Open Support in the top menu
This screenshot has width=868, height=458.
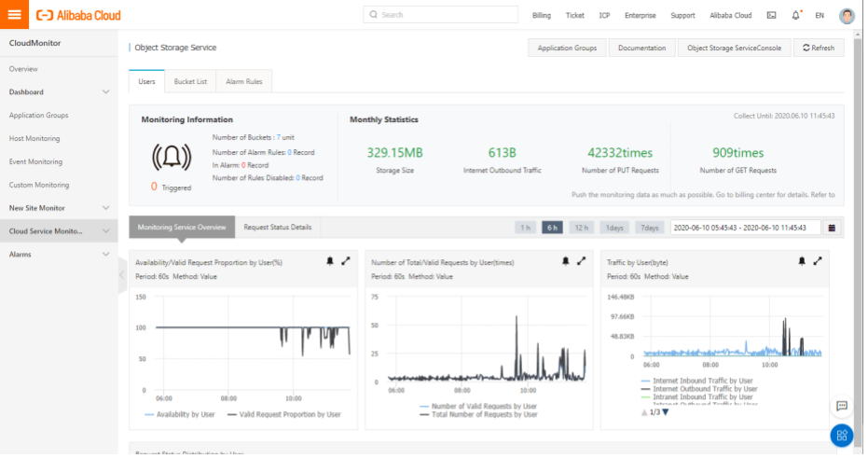point(682,16)
